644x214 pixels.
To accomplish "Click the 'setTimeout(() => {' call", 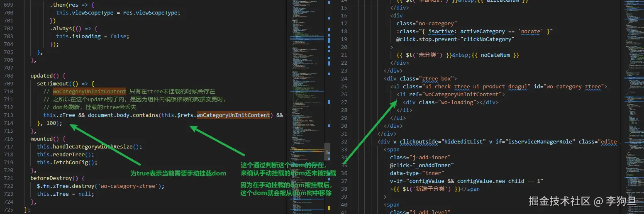I will coord(66,84).
